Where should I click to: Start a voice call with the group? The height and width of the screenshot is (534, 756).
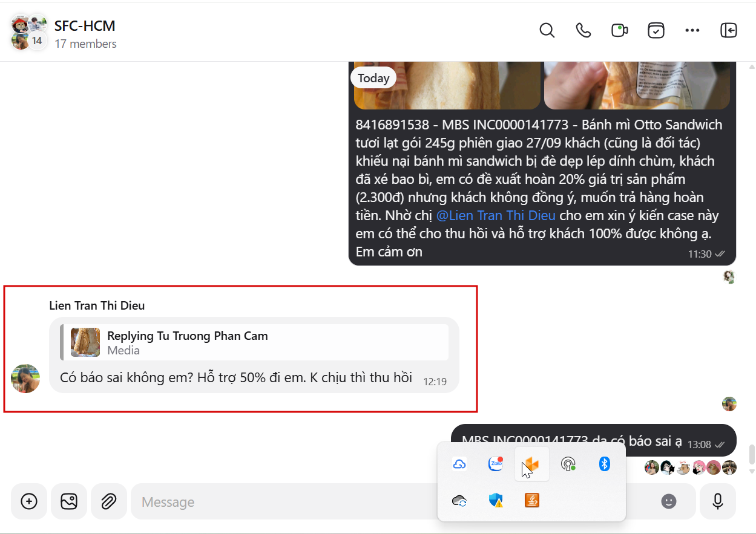click(583, 30)
